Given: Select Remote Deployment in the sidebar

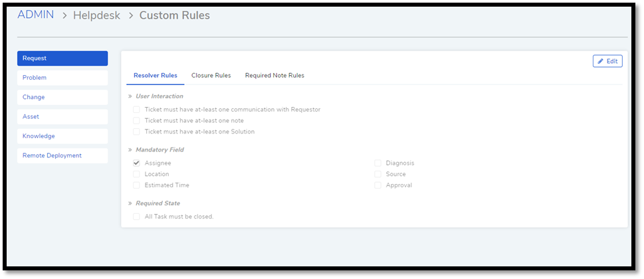Looking at the screenshot, I should (62, 155).
